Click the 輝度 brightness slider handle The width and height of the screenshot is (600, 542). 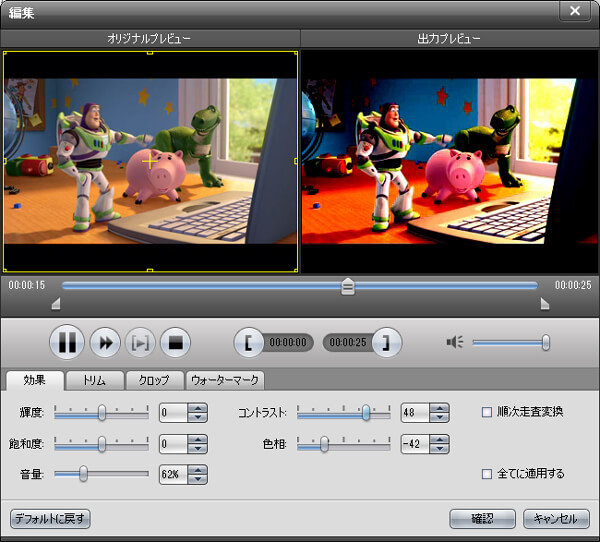tap(101, 413)
